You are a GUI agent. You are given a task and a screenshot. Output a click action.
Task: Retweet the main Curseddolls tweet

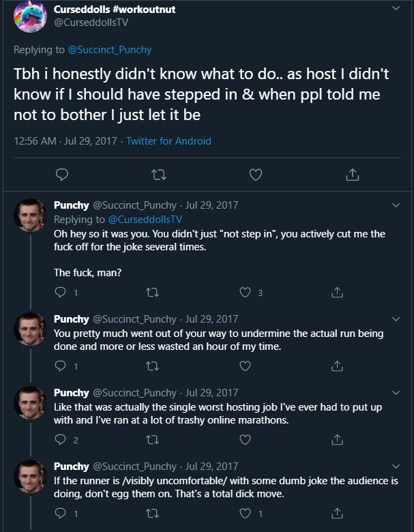tap(158, 175)
